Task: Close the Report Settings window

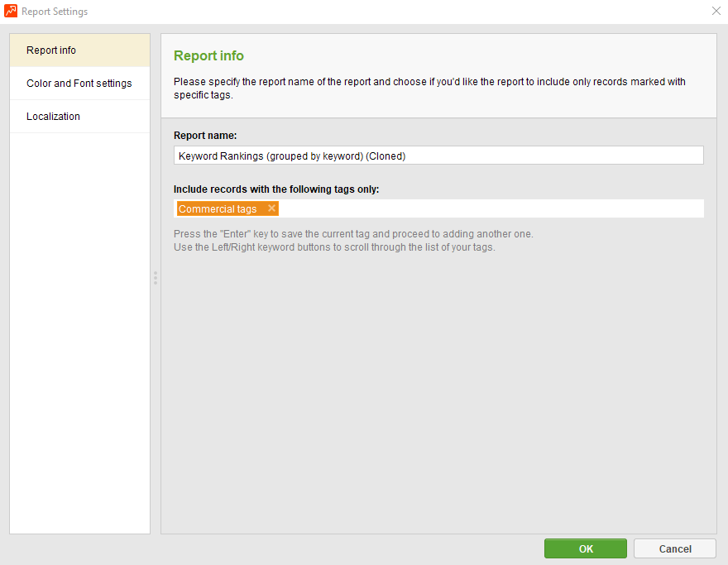Action: click(x=716, y=12)
